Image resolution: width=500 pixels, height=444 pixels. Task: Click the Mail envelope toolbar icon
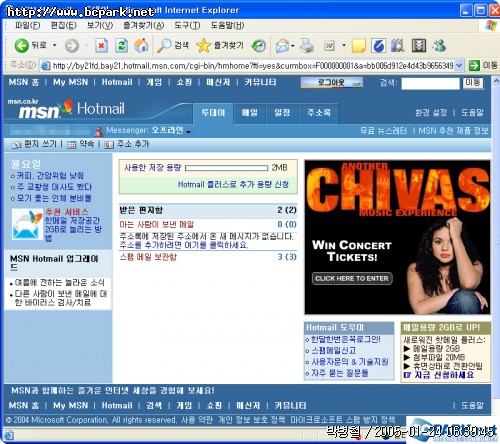point(282,46)
